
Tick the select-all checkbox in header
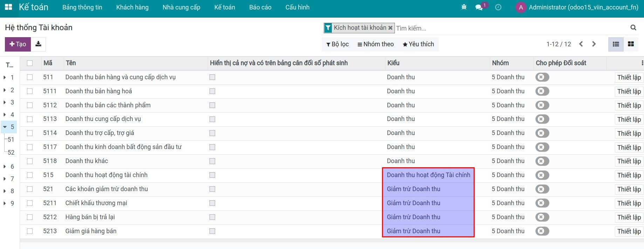(x=30, y=63)
